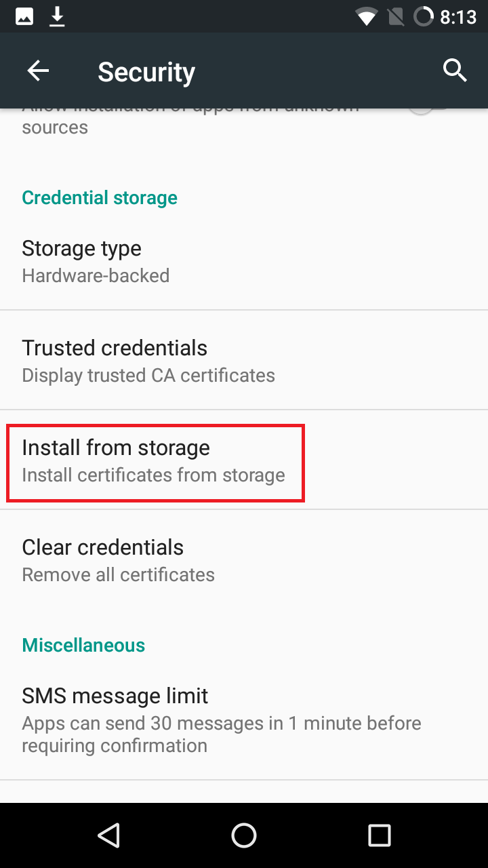Tap the Credential storage section header
This screenshot has width=488, height=868.
[100, 197]
